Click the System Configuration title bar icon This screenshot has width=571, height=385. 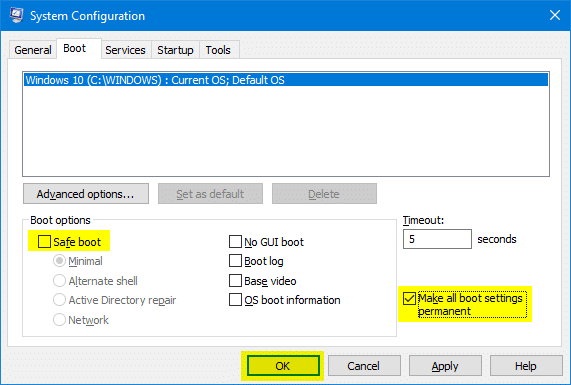coord(16,15)
